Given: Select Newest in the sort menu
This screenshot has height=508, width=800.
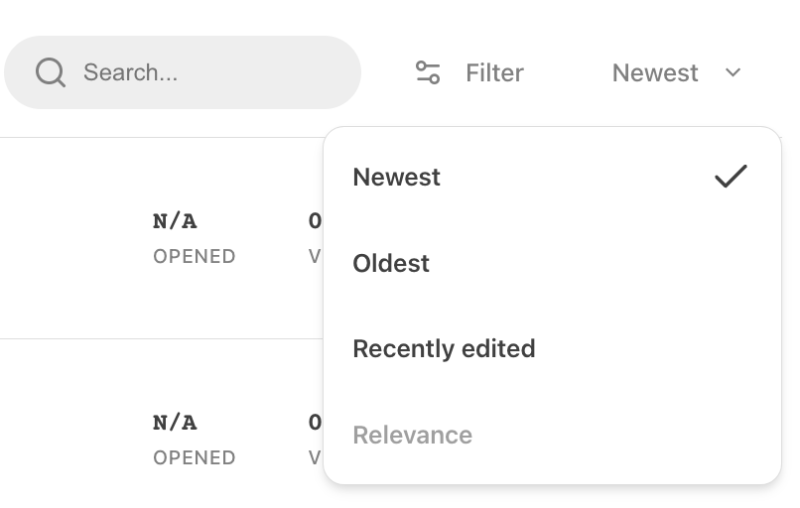Looking at the screenshot, I should tap(397, 177).
